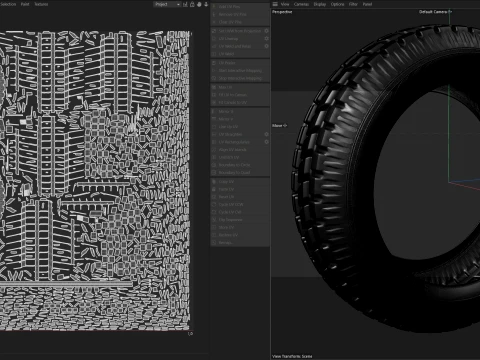This screenshot has width=480, height=360.
Task: Click the UV Peeler icon
Action: pyautogui.click(x=214, y=63)
